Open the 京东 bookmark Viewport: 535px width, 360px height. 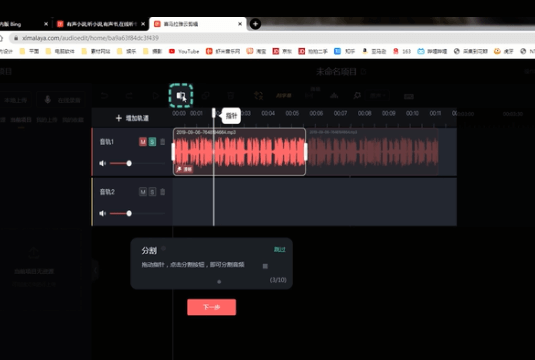click(282, 51)
